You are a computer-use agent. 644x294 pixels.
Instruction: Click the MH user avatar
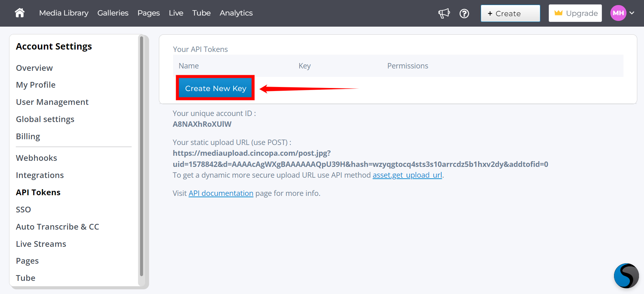coord(618,13)
